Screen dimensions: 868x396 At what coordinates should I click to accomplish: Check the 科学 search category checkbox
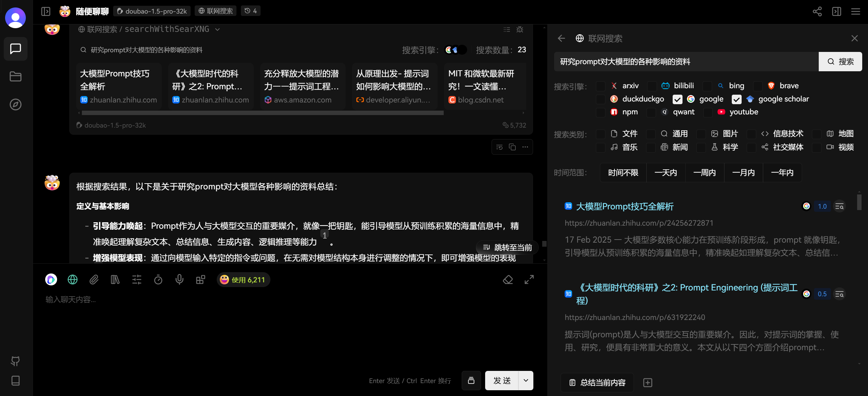pyautogui.click(x=701, y=148)
